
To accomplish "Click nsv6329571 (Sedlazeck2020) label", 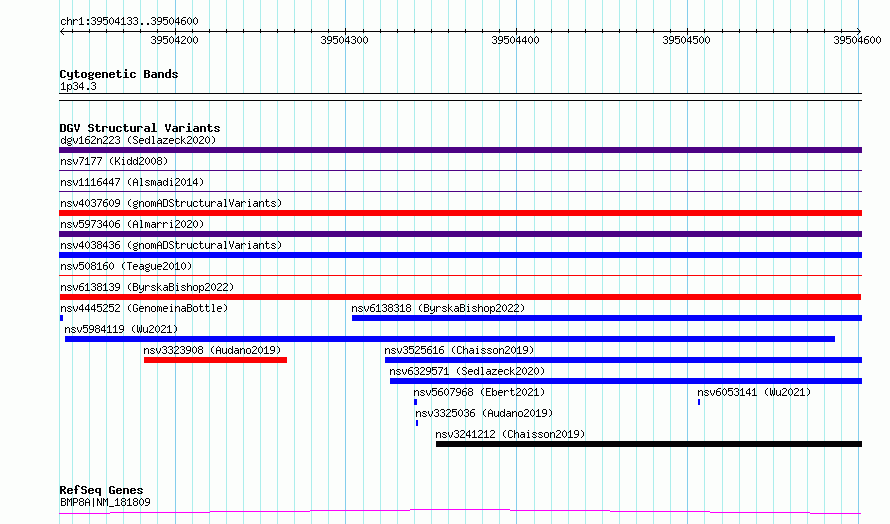I will coord(467,371).
